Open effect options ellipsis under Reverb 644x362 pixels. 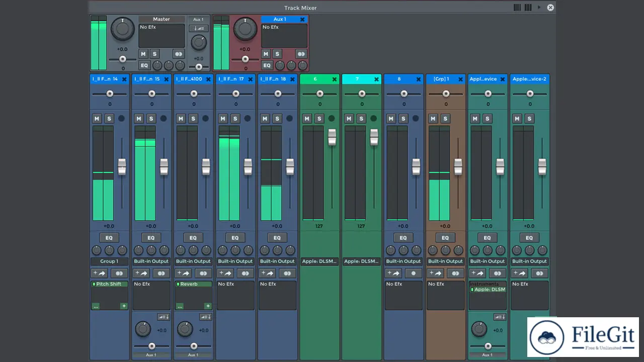(x=180, y=306)
